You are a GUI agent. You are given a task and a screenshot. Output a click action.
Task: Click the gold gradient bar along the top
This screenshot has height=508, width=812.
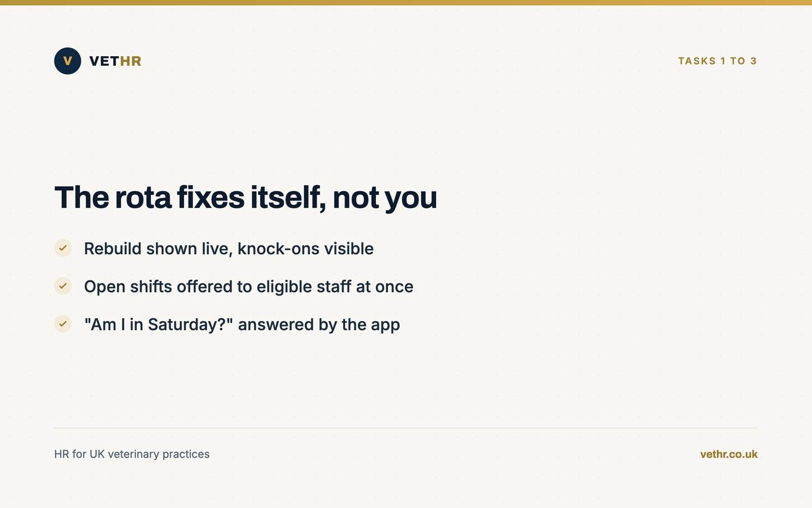coord(406,2)
